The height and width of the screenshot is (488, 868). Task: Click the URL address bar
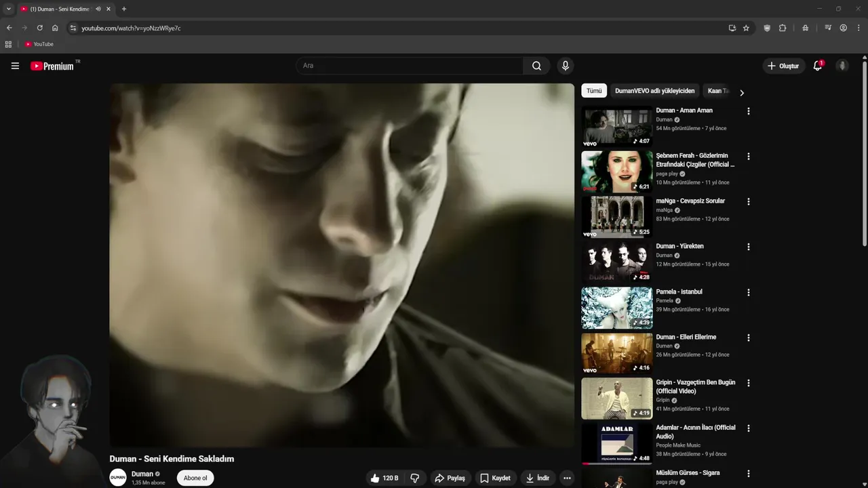pos(400,28)
